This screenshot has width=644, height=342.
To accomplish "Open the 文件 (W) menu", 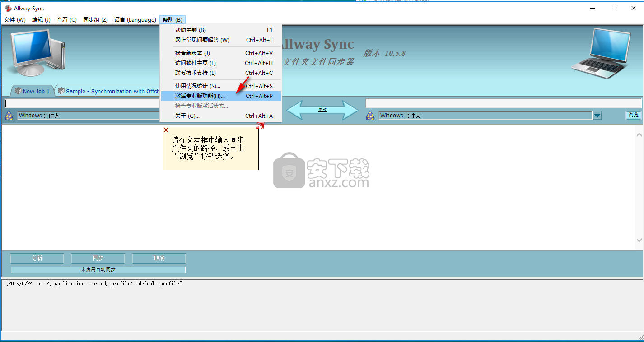I will [15, 20].
